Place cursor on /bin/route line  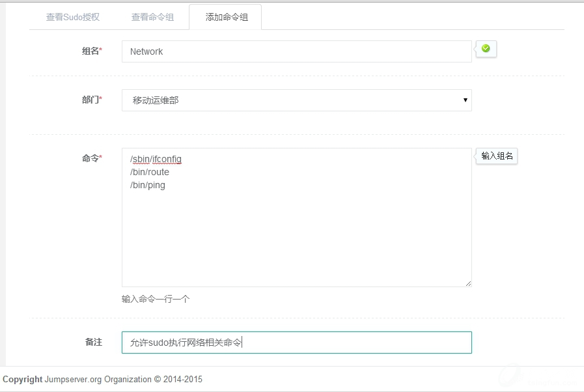pyautogui.click(x=150, y=173)
